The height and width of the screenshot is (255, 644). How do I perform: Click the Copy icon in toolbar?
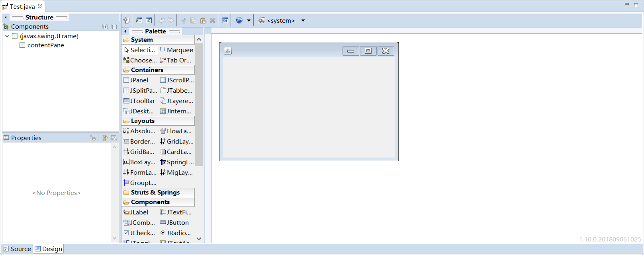coord(193,20)
